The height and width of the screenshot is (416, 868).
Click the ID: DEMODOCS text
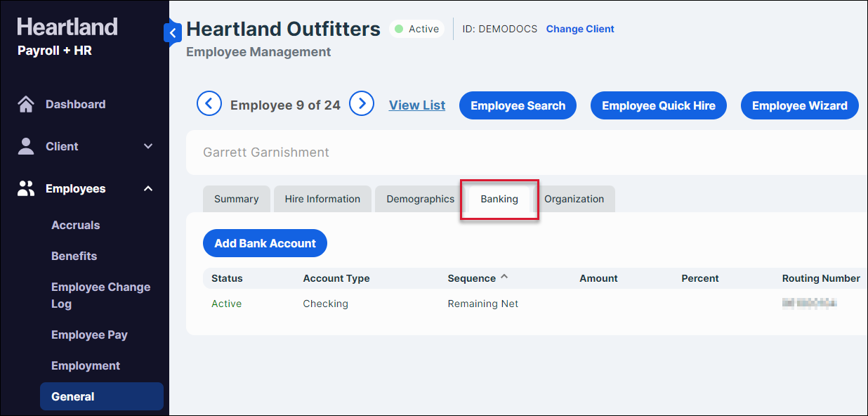pos(500,29)
